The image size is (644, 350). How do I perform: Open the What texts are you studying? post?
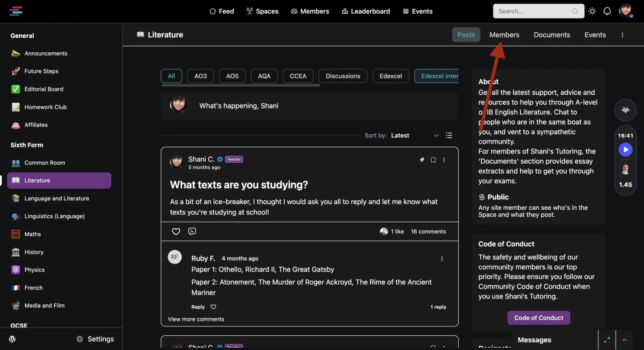(239, 185)
